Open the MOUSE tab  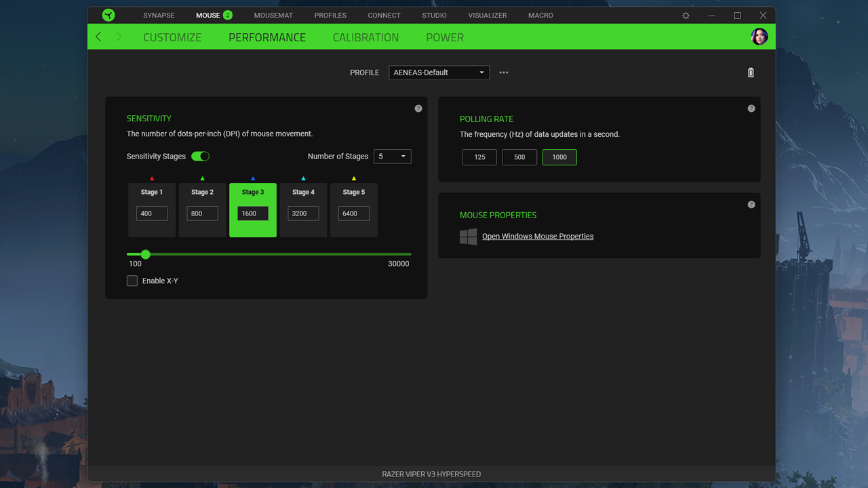(208, 15)
